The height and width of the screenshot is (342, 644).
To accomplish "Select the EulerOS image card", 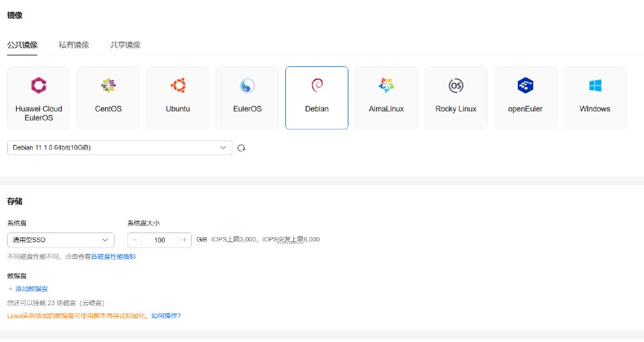I will tap(247, 98).
